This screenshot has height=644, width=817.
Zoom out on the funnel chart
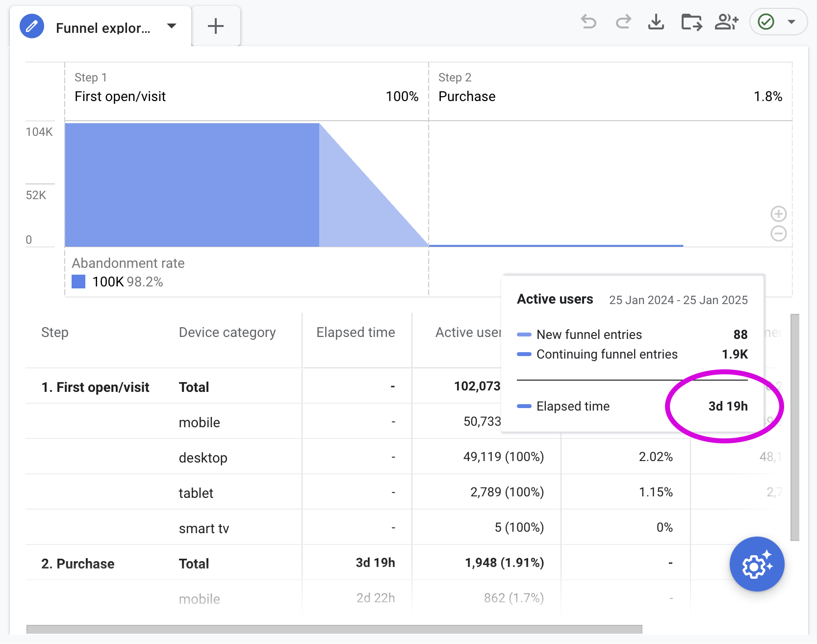(x=779, y=233)
